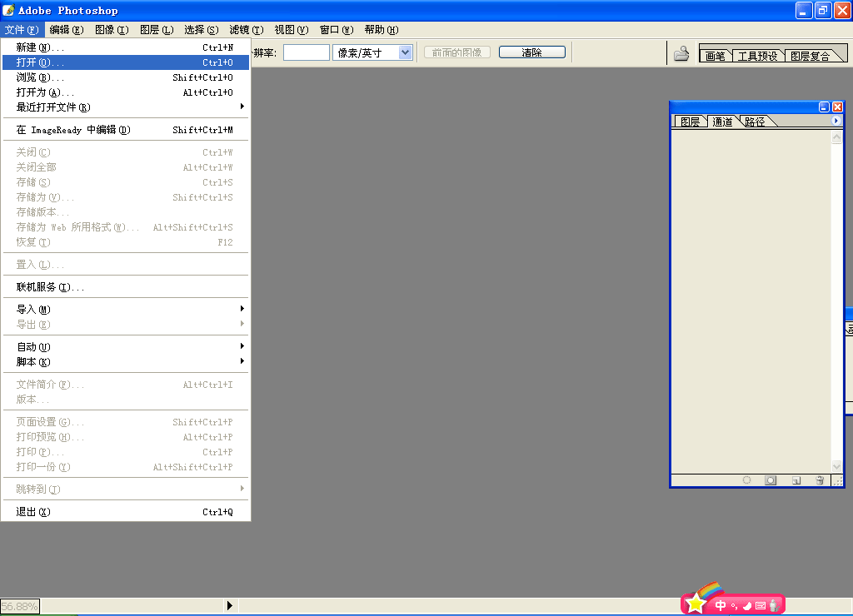853x616 pixels.
Task: Choose 浏览 in the file menu
Action: [126, 77]
